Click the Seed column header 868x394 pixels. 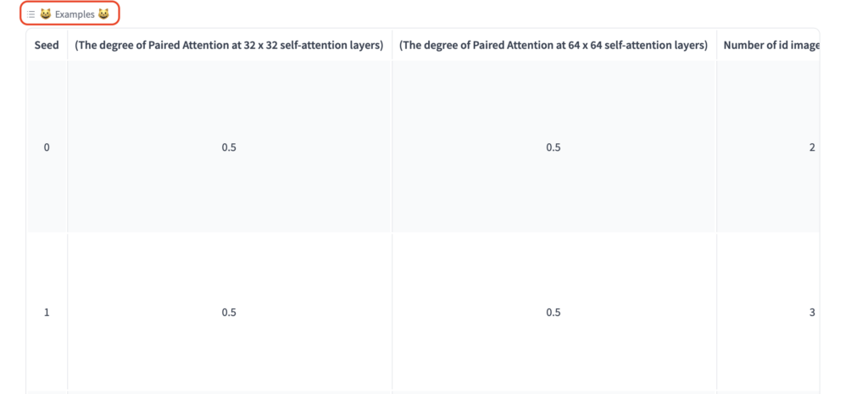click(x=47, y=45)
